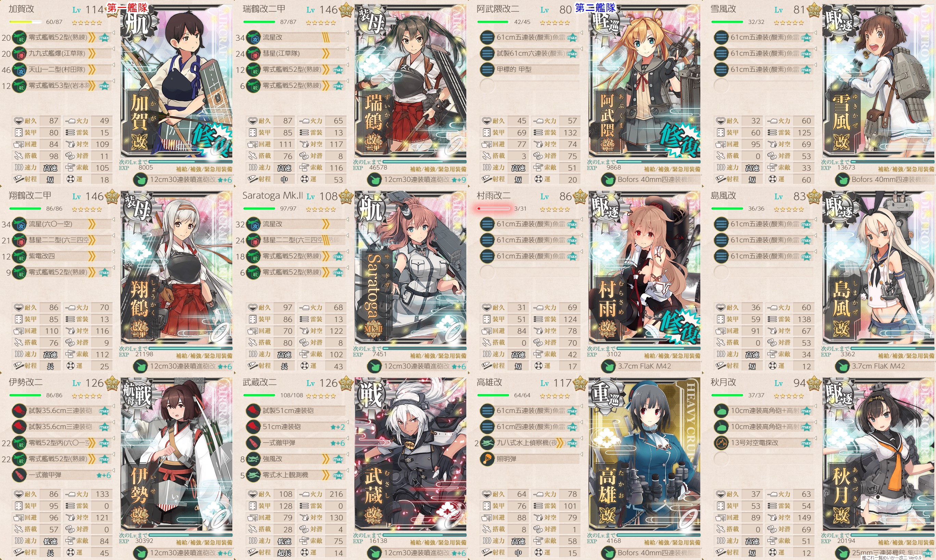Click the 12cm30連装噴進砲改 extra slot on Saratoga Mk.II
Screen dimensions: 936x560
(417, 366)
